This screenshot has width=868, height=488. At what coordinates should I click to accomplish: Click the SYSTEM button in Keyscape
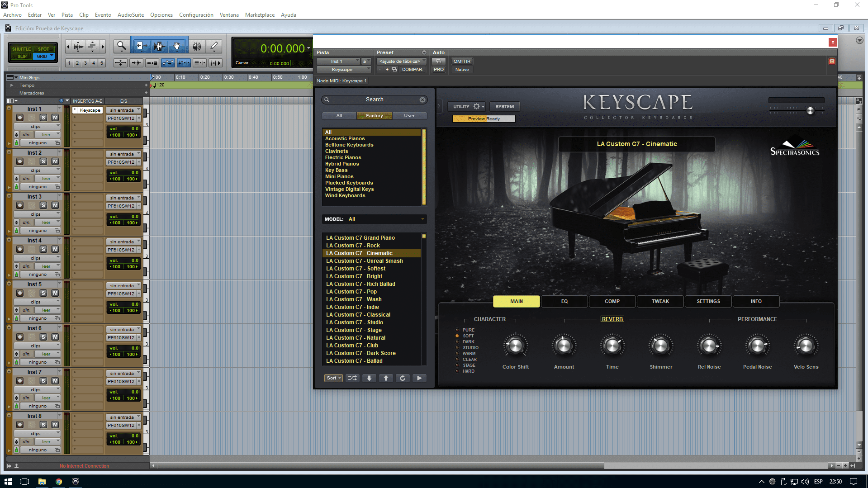point(504,106)
